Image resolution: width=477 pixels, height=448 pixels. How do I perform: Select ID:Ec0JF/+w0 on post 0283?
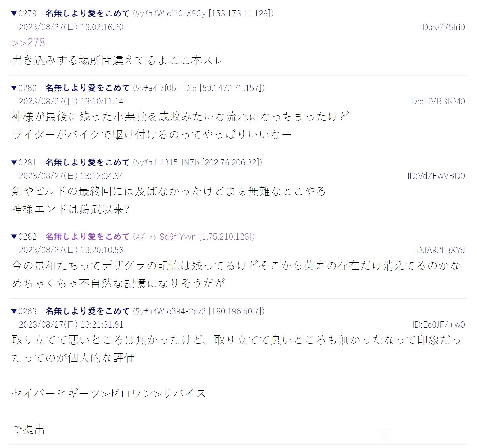click(438, 325)
